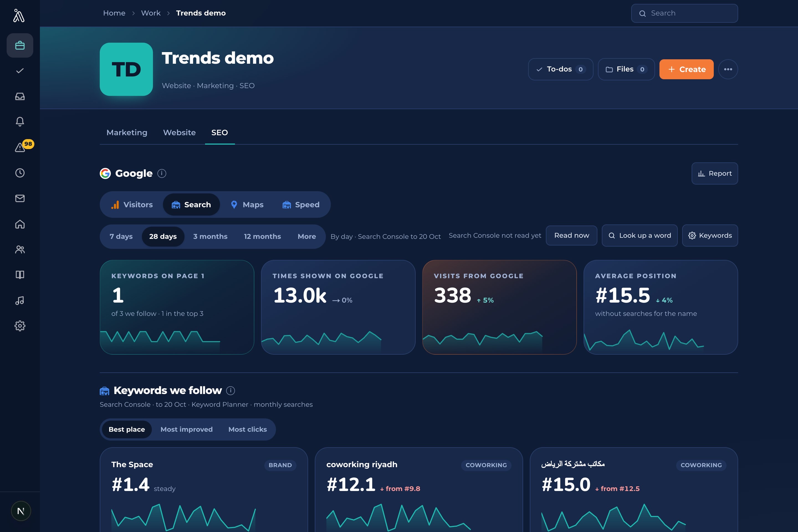Switch to the SEO tab
Image resolution: width=798 pixels, height=532 pixels.
point(219,133)
